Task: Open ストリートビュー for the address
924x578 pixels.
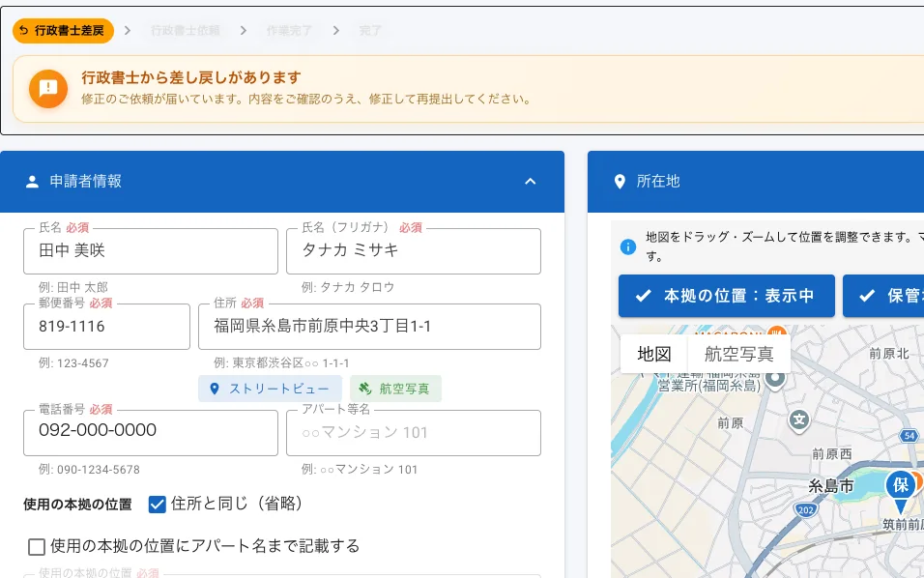Action: tap(270, 389)
